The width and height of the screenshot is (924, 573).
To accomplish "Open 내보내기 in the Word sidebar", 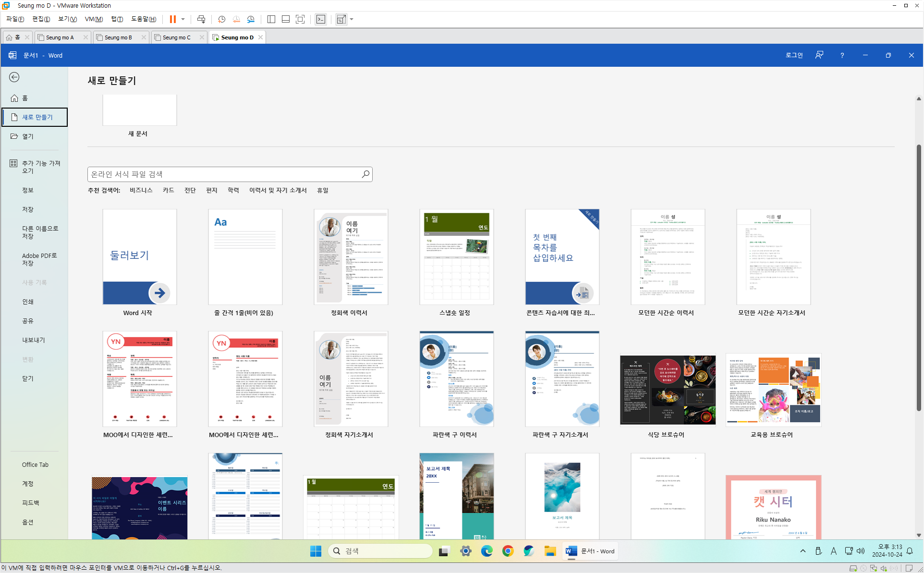I will (x=34, y=340).
